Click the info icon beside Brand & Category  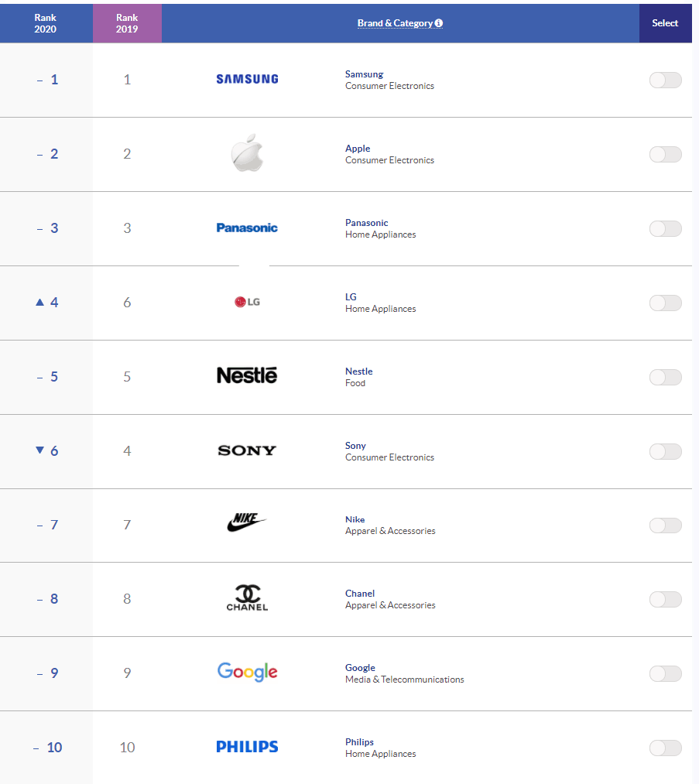coord(439,23)
